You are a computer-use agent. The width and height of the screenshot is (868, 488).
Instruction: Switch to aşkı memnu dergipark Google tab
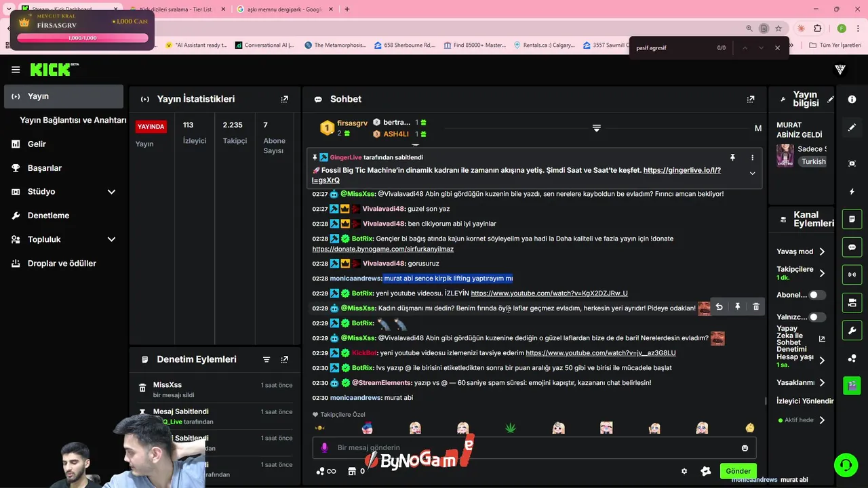click(285, 9)
